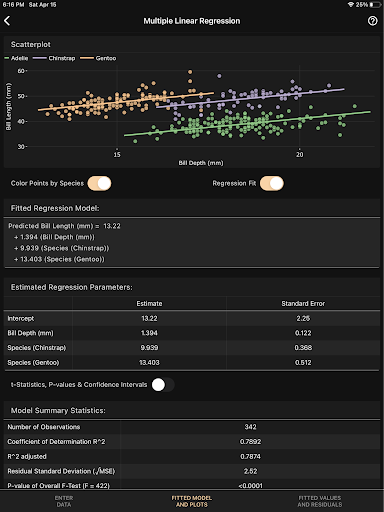Select the Intercept estimate value 13.22
Screen dimensions: 384x512
coord(149,318)
